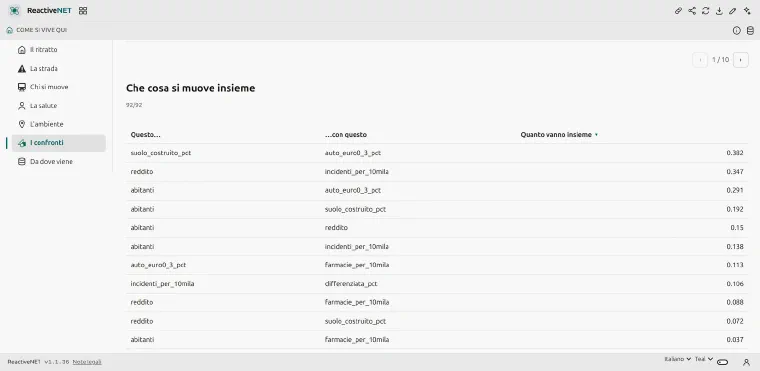Open the Note legali link
The image size is (760, 371).
(x=87, y=362)
